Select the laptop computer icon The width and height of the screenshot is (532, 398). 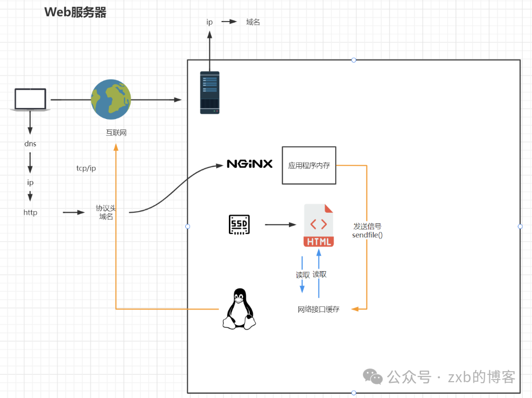click(x=30, y=100)
